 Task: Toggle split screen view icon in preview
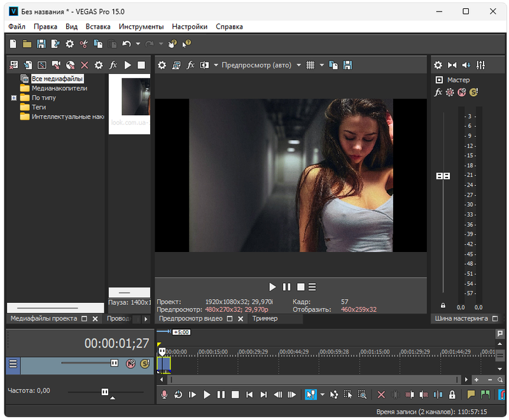coord(204,66)
